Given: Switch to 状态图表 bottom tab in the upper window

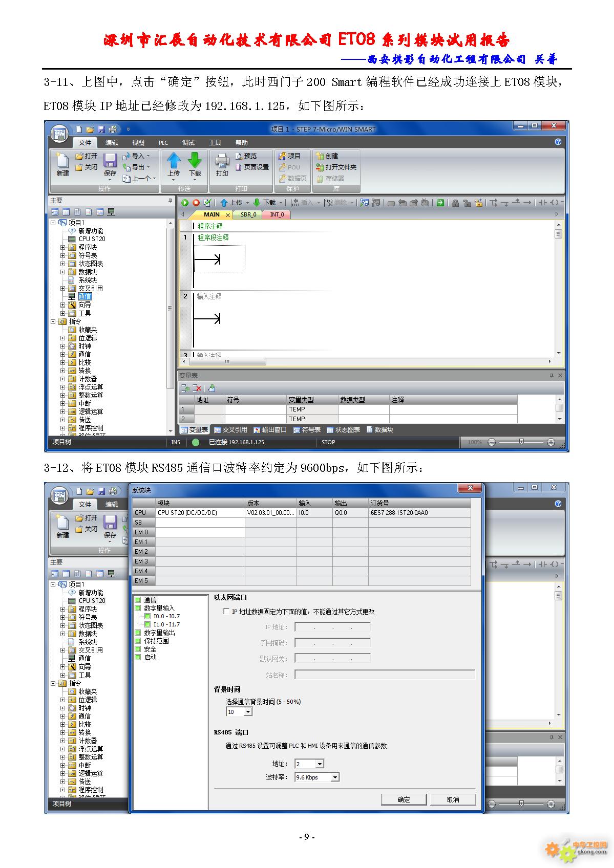Looking at the screenshot, I should pyautogui.click(x=343, y=430).
